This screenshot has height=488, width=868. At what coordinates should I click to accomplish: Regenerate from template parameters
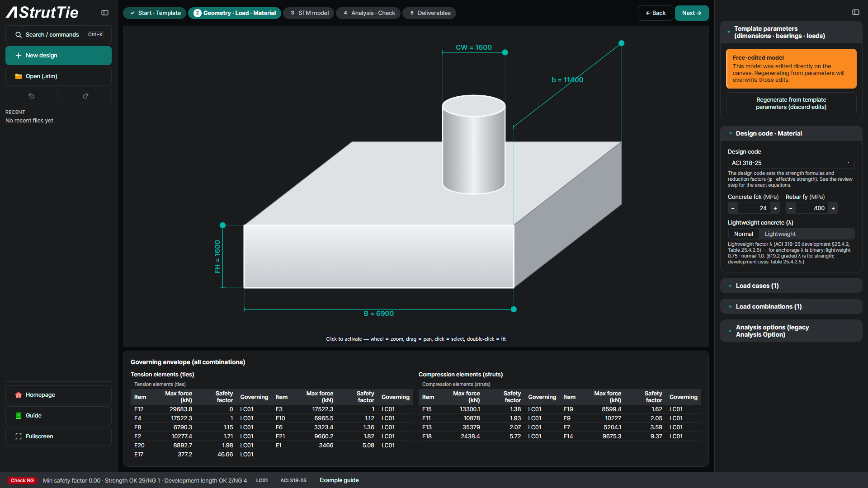coord(791,103)
